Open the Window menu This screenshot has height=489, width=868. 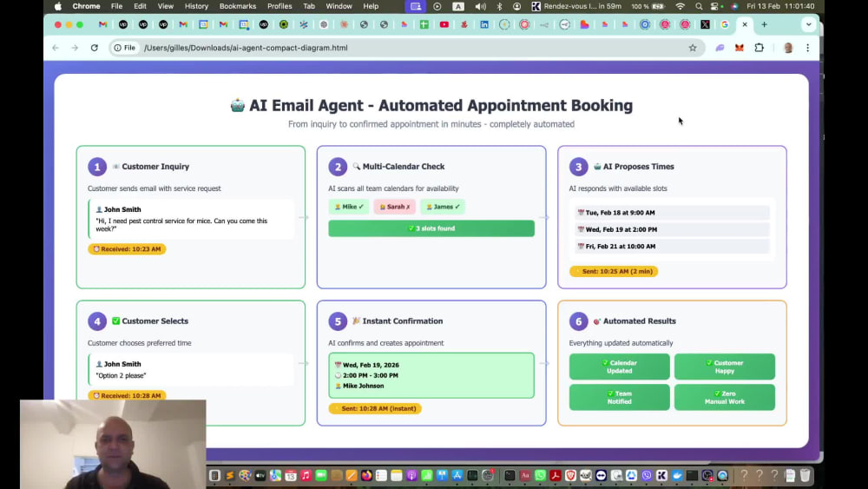[339, 6]
